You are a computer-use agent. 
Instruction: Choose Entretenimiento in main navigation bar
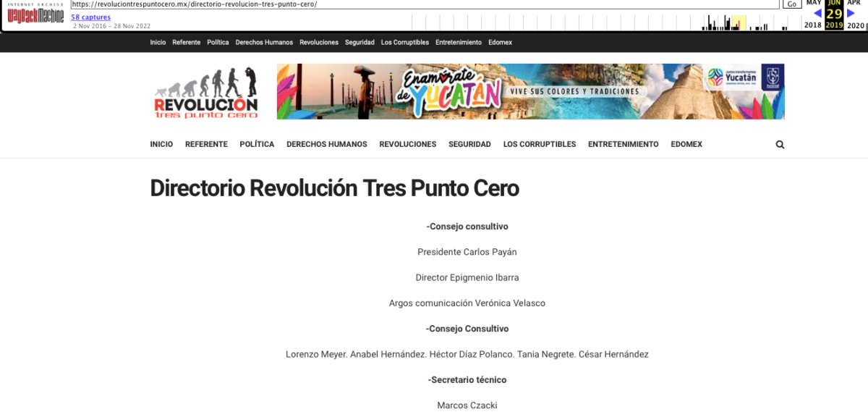(623, 145)
